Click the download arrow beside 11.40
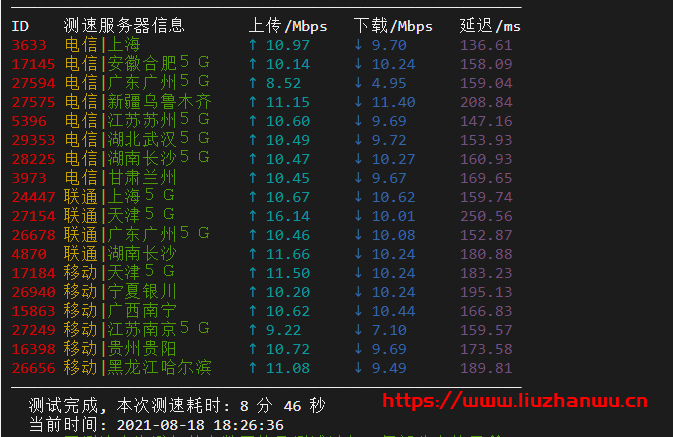 (359, 101)
